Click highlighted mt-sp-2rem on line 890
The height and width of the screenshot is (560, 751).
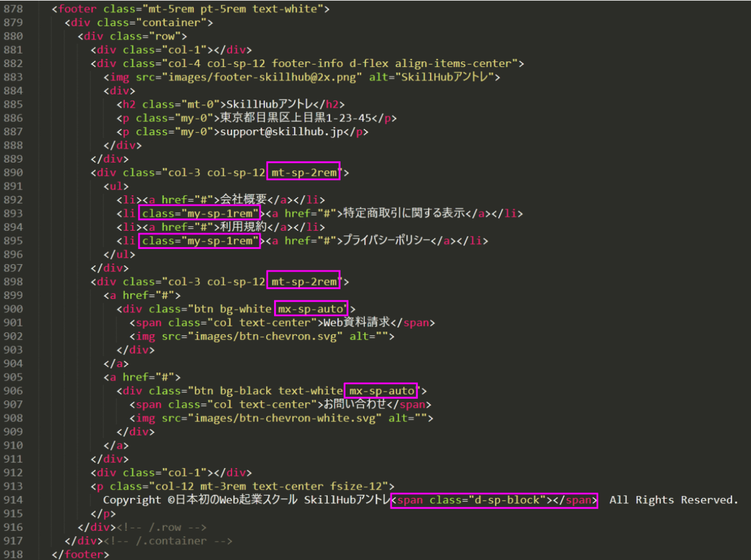pyautogui.click(x=304, y=173)
